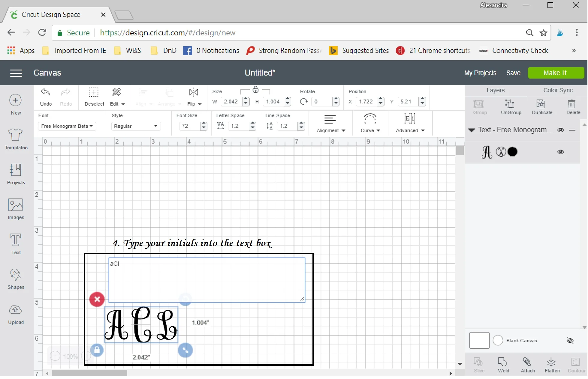588x379 pixels.
Task: Open the DnD bookmark folder
Action: tap(164, 50)
